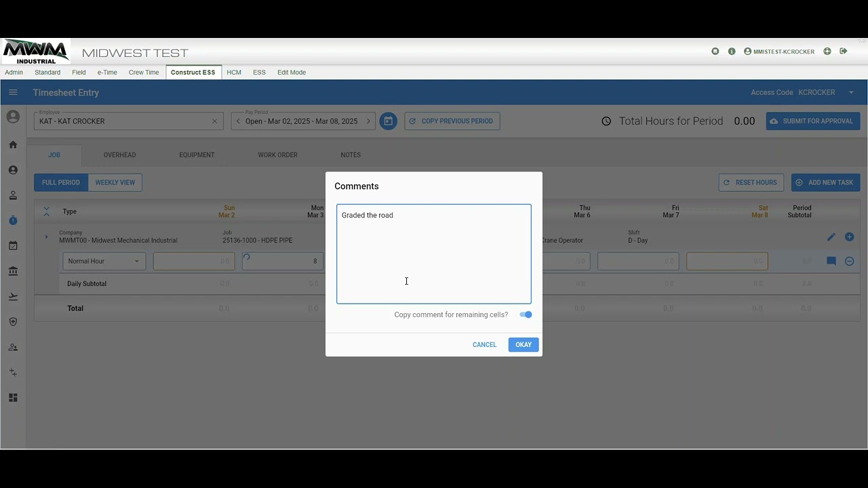Click Submit For Approval button
Screen dimensions: 868x488
[x=813, y=121]
